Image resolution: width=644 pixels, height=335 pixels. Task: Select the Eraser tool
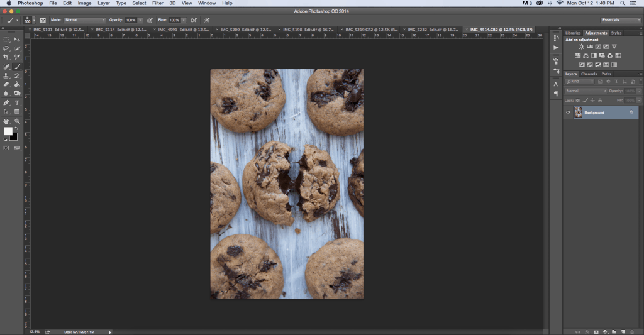coord(6,85)
